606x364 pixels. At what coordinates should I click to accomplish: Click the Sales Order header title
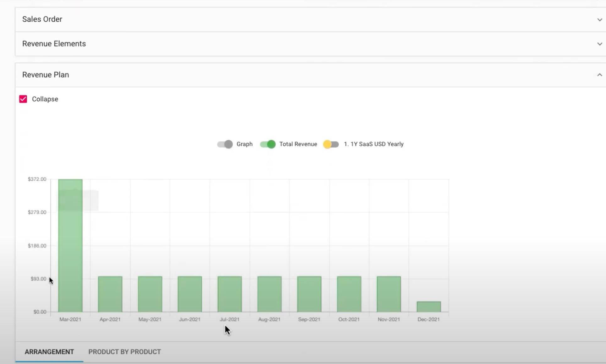click(42, 19)
